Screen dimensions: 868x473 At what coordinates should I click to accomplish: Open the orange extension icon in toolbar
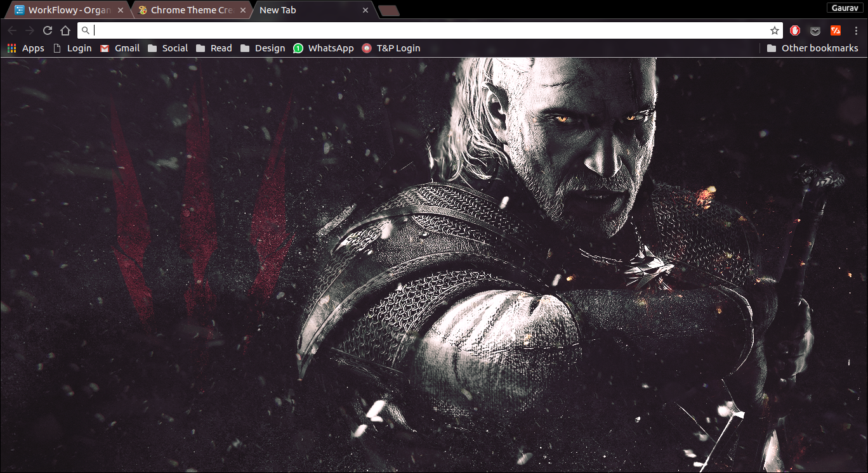(x=836, y=30)
